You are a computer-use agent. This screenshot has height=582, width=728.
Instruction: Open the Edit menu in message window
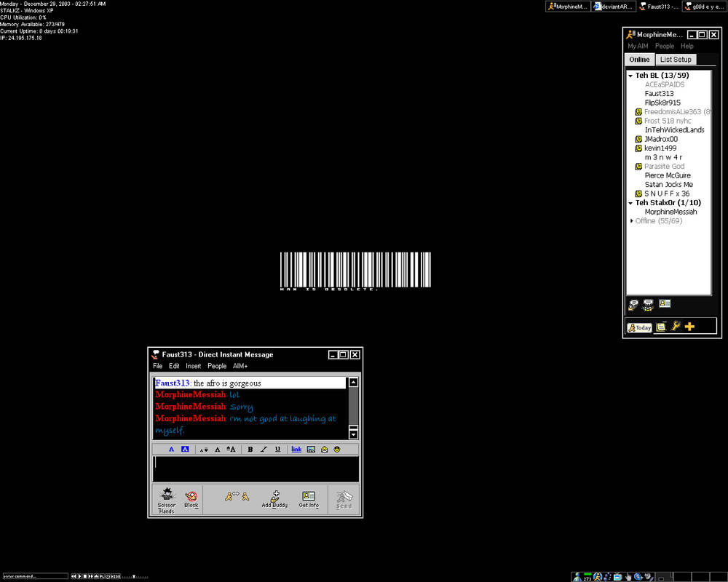(x=174, y=366)
